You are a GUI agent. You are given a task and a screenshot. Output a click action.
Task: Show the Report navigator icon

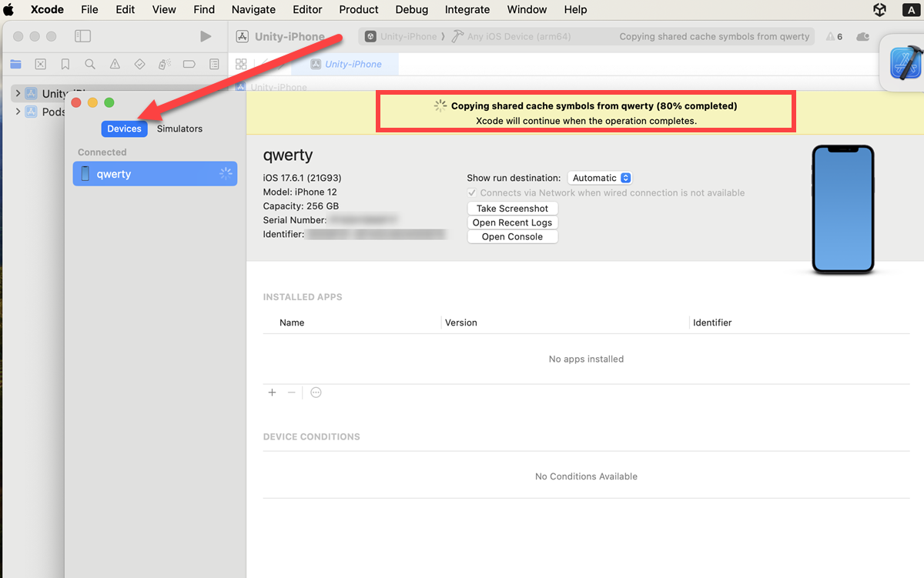pyautogui.click(x=214, y=64)
